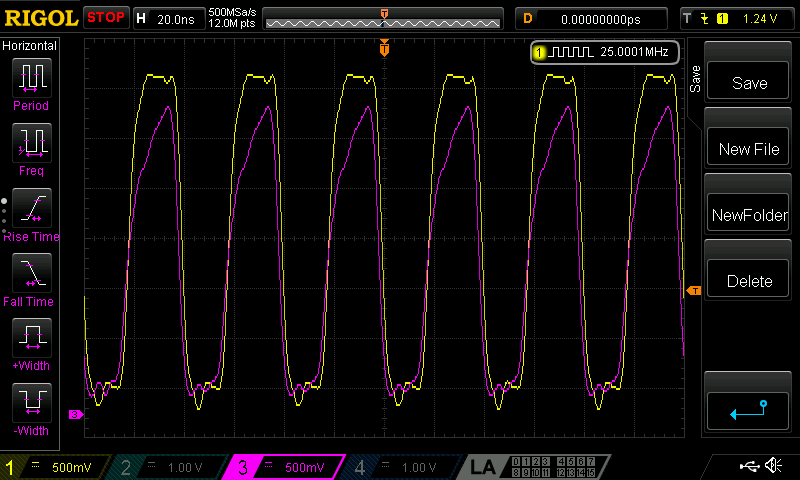Select the +Width measurement icon
Screen dimensions: 800x480
[x=32, y=337]
